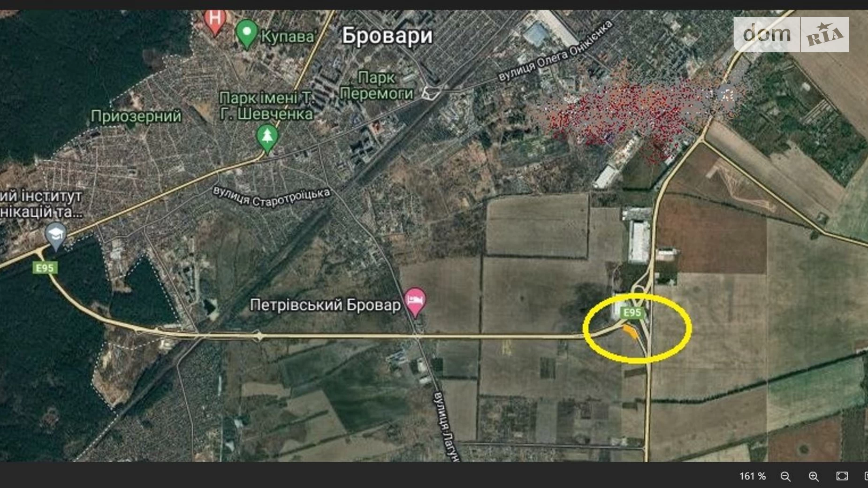Click the orange plot marker in yellow circle
This screenshot has height=488, width=868.
(630, 332)
